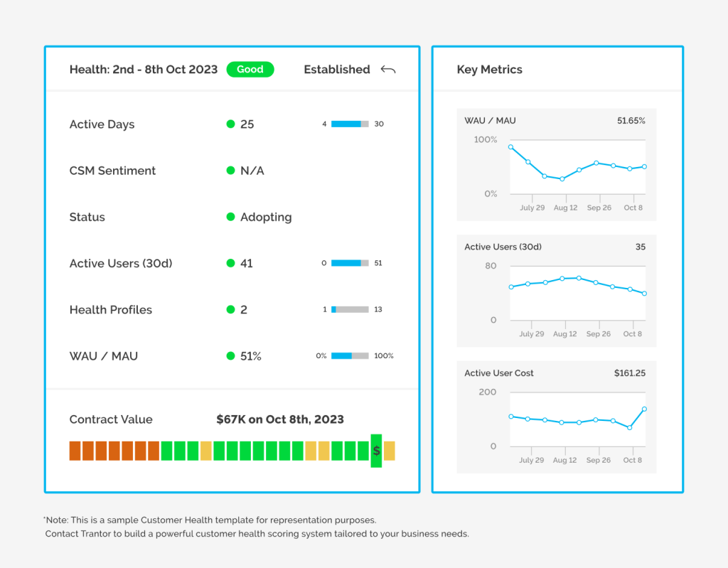This screenshot has width=728, height=568.
Task: Click the undo arrow next to Established
Action: (387, 69)
